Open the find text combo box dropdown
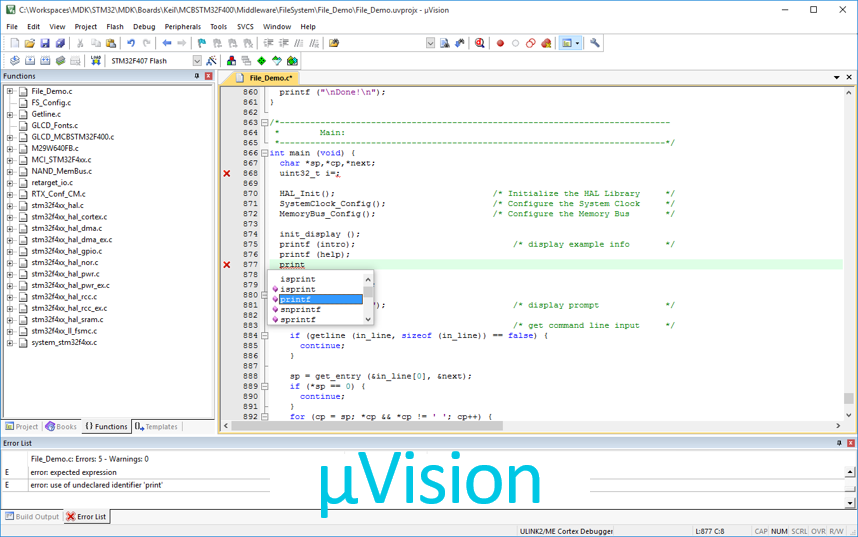 [431, 43]
